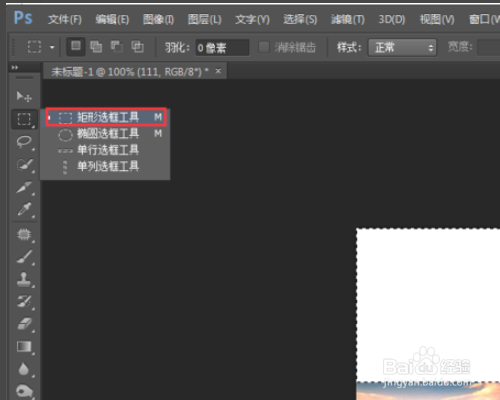
Task: Click the 宽度 width input field
Action: 489,48
